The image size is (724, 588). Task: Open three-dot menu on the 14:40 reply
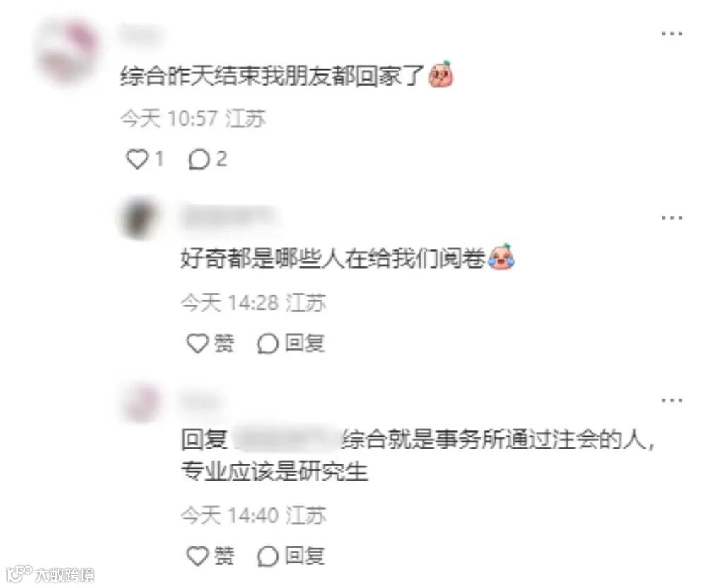click(x=672, y=400)
